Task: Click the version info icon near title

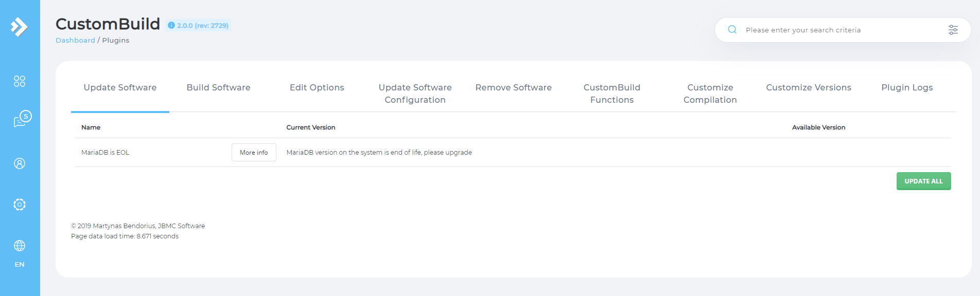Action: pyautogui.click(x=171, y=26)
